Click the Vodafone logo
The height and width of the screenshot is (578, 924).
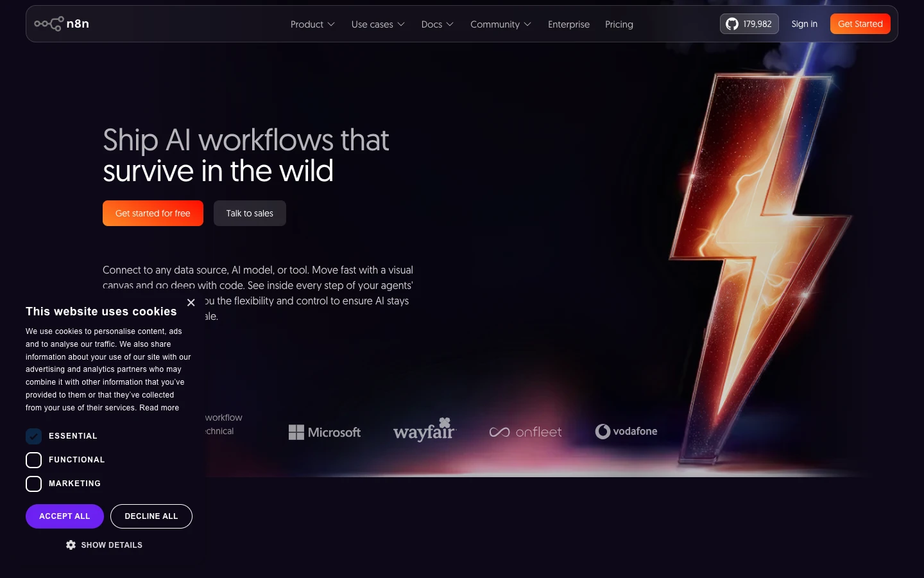click(626, 431)
